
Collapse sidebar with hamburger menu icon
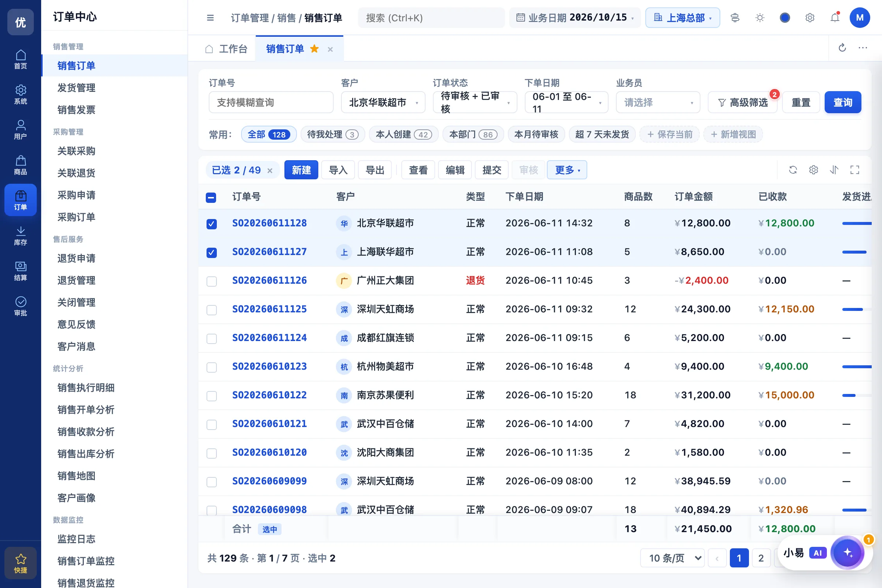click(210, 18)
